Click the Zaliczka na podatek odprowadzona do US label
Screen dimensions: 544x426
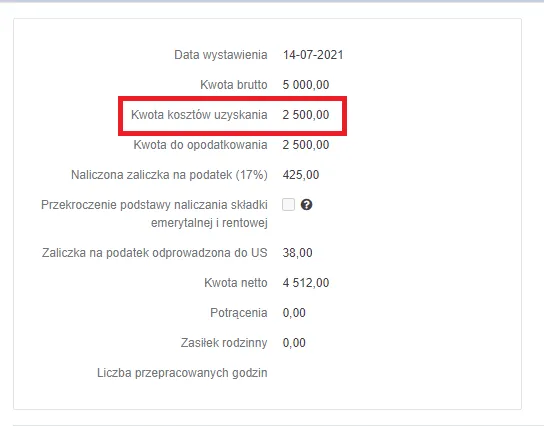pyautogui.click(x=155, y=253)
